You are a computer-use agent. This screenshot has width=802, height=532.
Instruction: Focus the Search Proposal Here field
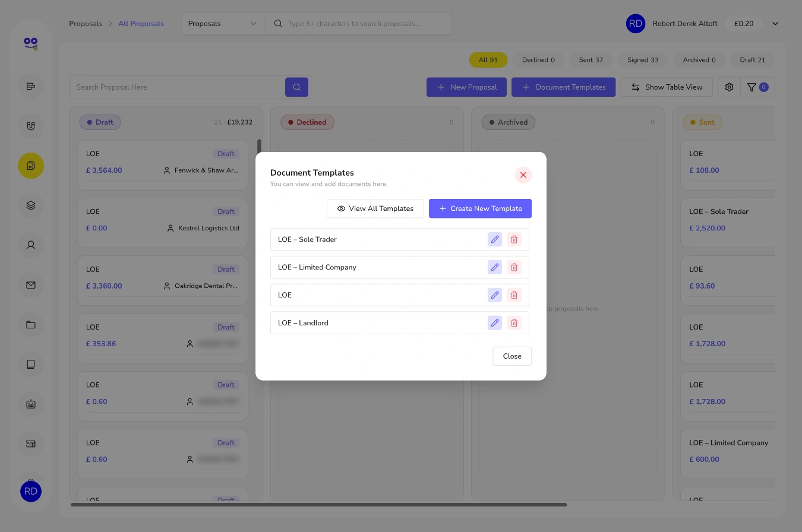[x=178, y=87]
